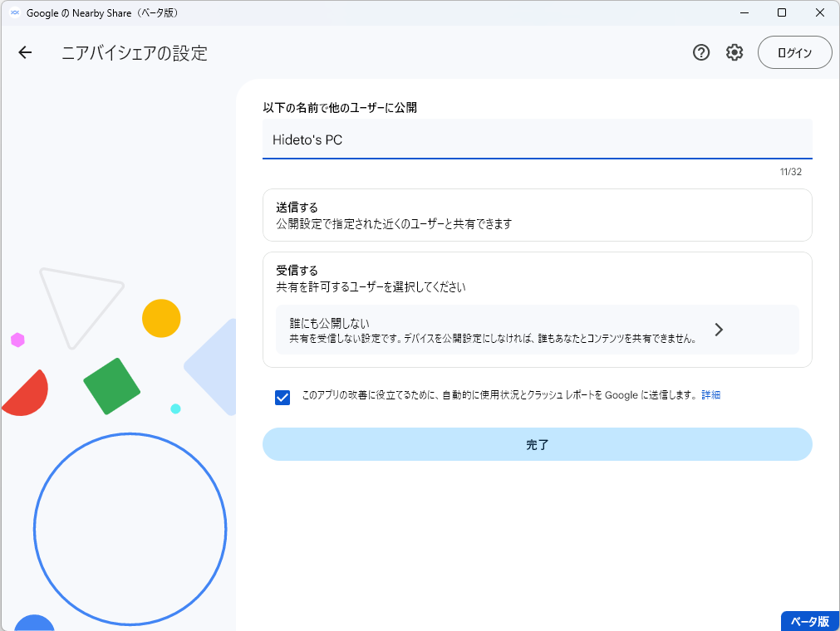This screenshot has height=631, width=840.
Task: Open the settings gear icon
Action: 734,52
